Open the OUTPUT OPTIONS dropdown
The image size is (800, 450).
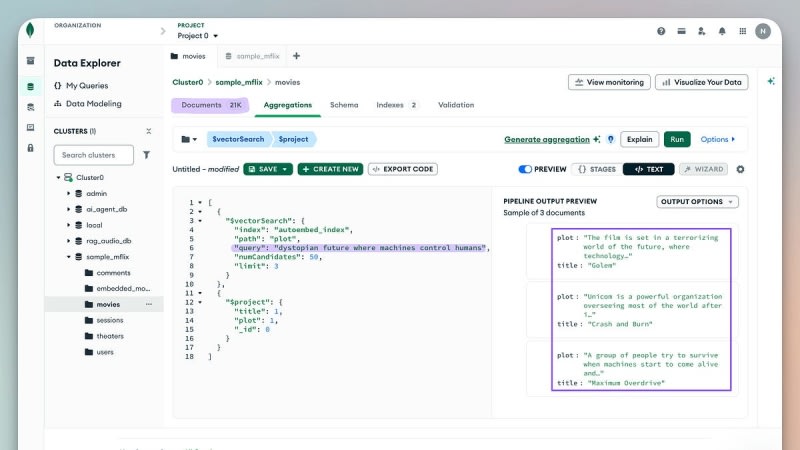pos(697,202)
